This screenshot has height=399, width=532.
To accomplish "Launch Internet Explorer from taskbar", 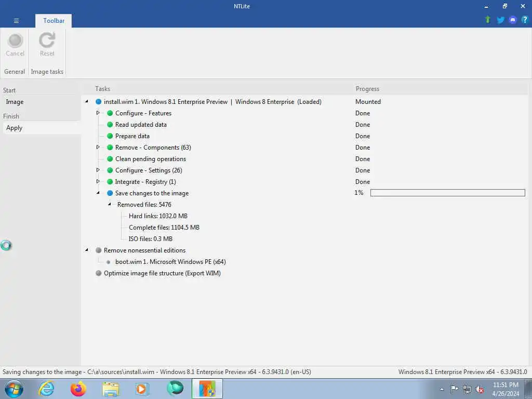I will point(46,389).
